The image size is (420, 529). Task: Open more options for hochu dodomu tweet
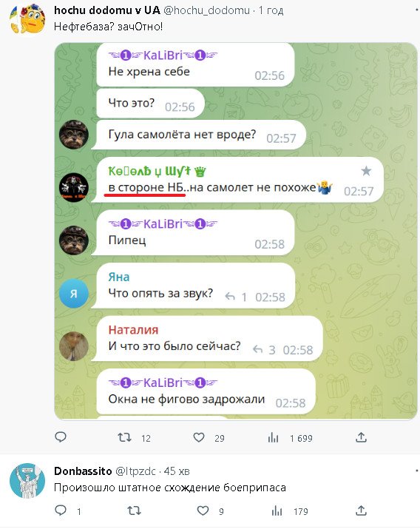click(417, 10)
